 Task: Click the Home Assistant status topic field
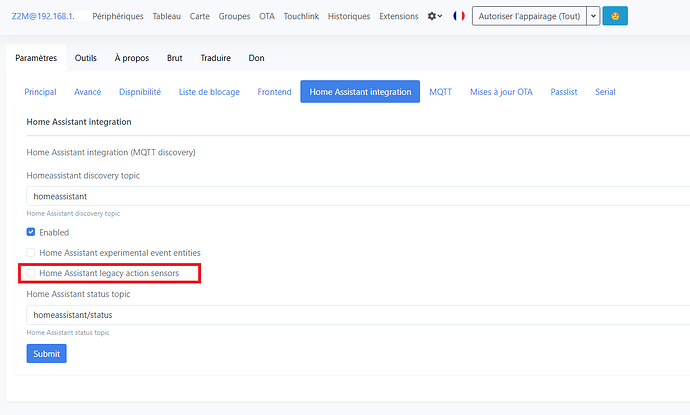pyautogui.click(x=358, y=315)
